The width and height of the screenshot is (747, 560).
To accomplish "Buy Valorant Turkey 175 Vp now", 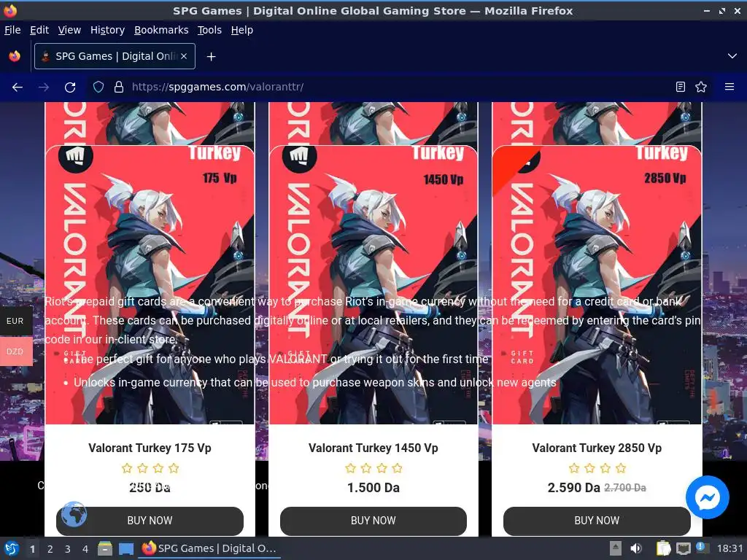I will 150,521.
